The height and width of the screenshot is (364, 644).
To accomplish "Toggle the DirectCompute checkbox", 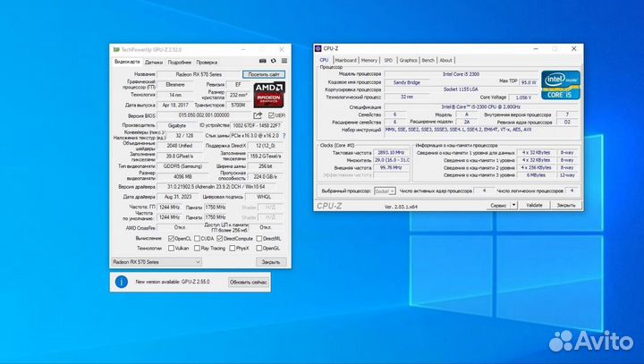I will [220, 238].
